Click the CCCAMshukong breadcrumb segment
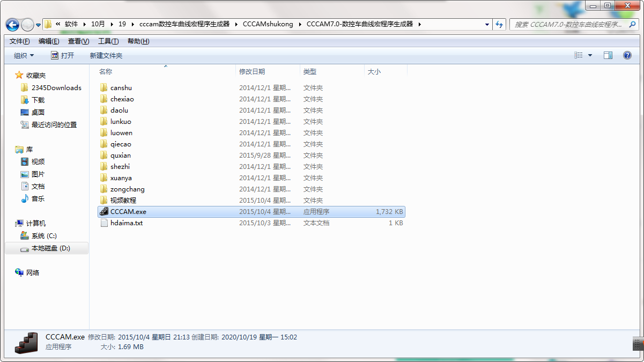644x362 pixels. click(x=268, y=24)
